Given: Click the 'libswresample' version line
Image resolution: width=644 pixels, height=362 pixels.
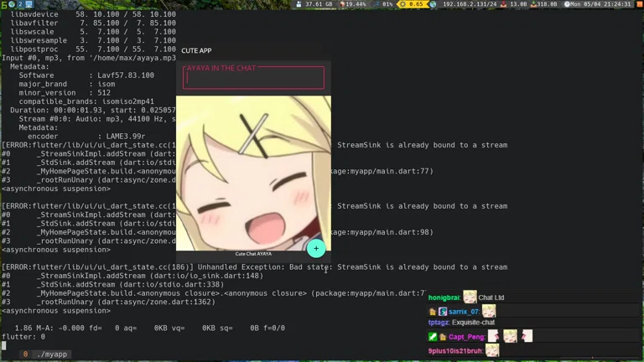Looking at the screenshot, I should pos(93,40).
